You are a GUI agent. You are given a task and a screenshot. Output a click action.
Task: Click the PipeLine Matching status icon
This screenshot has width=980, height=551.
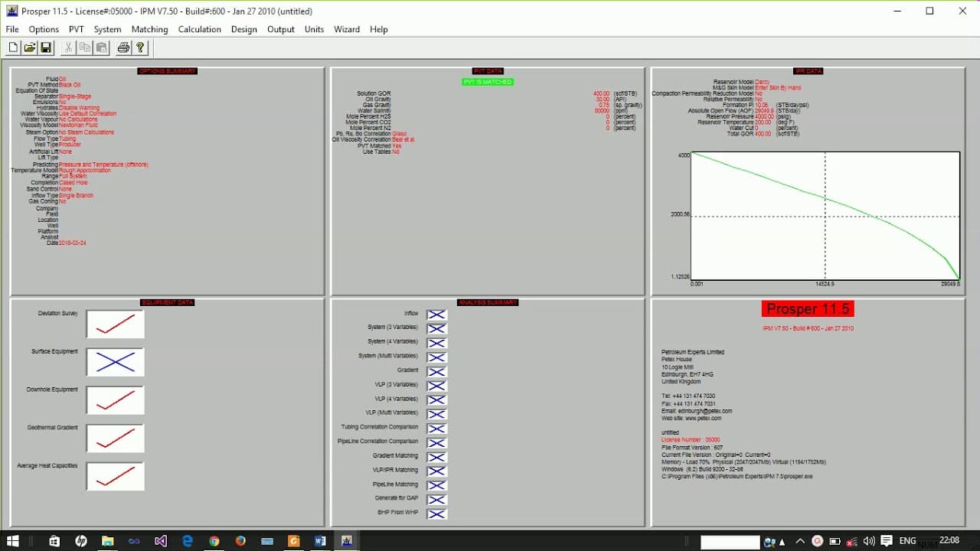(x=436, y=485)
